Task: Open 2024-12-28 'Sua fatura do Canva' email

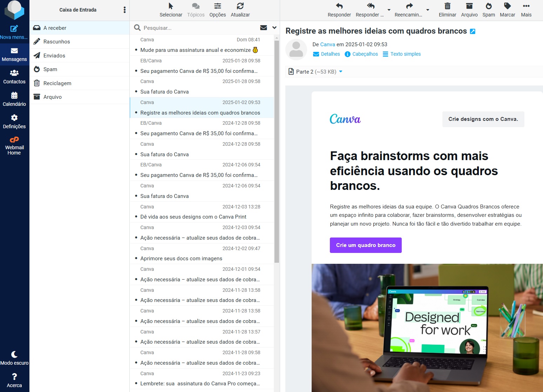Action: [202, 149]
